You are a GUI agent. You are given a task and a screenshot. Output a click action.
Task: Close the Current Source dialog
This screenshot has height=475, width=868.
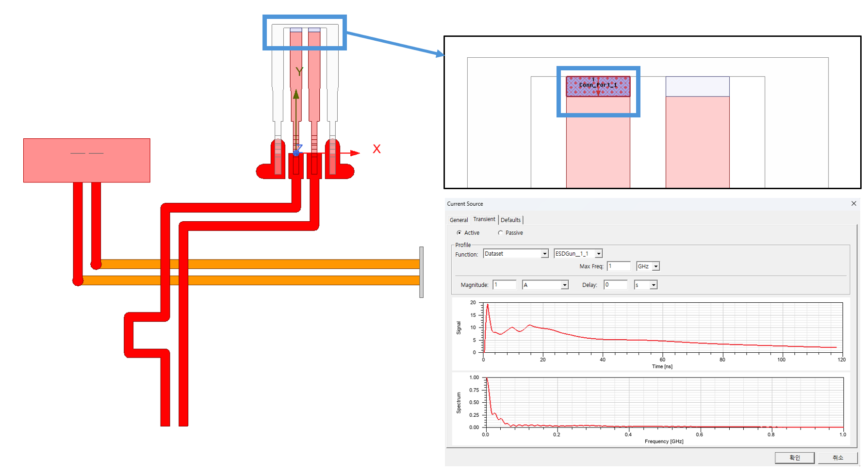(853, 204)
